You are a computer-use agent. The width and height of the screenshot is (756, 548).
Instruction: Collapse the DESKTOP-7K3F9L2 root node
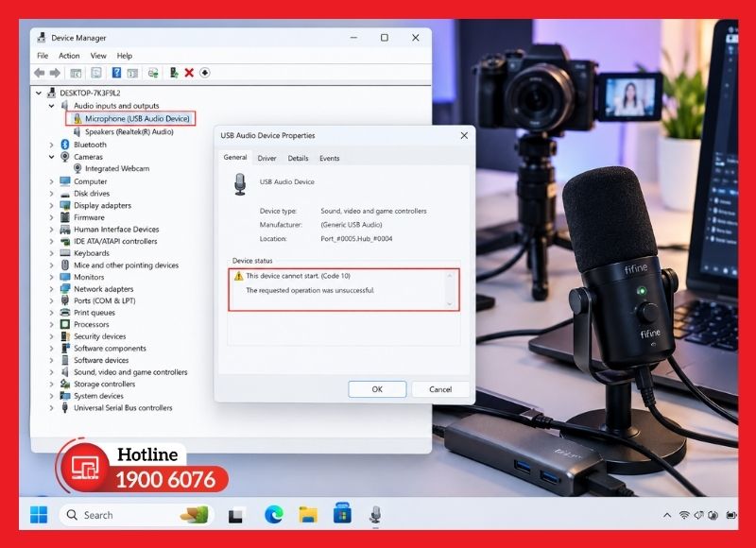tap(39, 93)
